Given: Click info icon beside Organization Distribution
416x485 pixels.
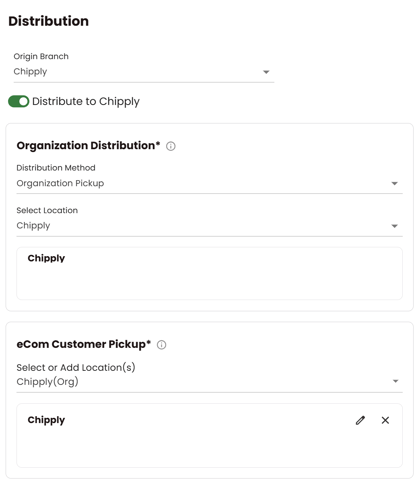Looking at the screenshot, I should (171, 146).
